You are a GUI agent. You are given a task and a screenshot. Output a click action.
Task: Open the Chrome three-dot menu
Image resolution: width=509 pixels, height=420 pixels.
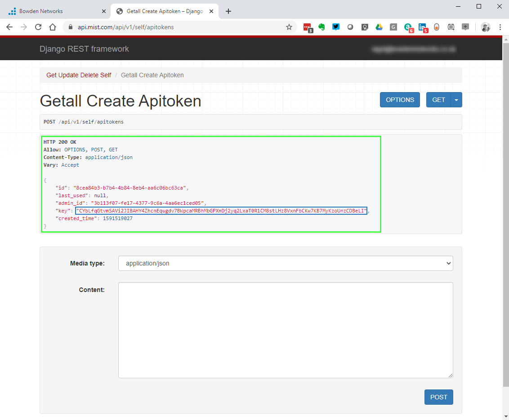point(500,27)
